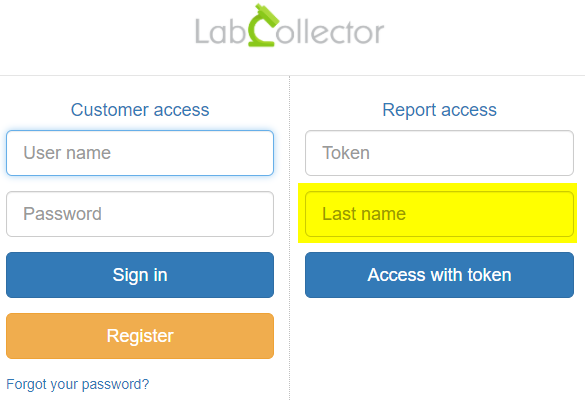585x400 pixels.
Task: Focus the User name input field
Action: coord(140,153)
